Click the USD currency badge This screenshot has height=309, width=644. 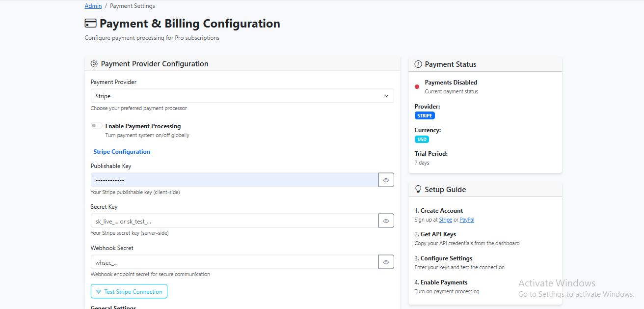(x=422, y=139)
